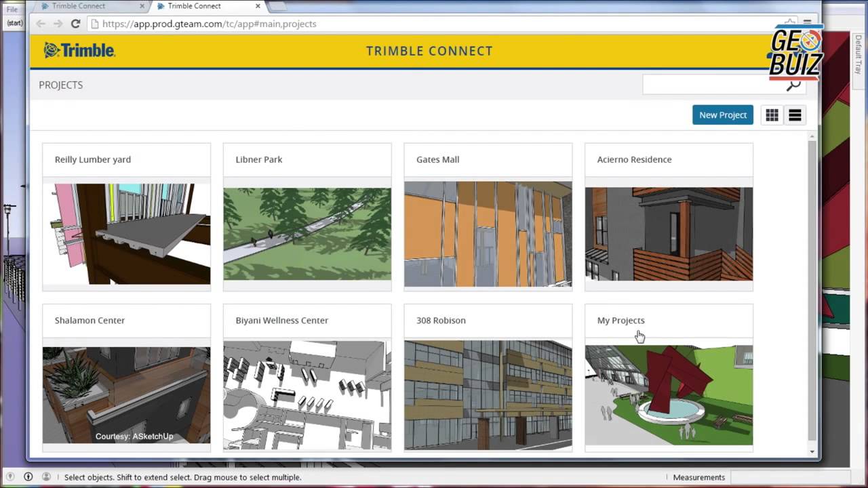
Task: Reload the page with the refresh icon
Action: click(76, 24)
